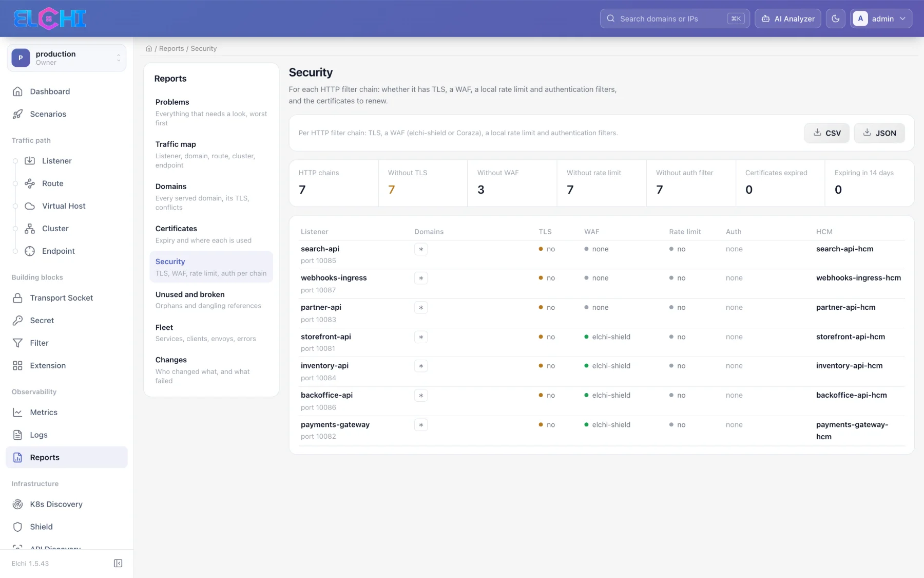Open the Shield page
The height and width of the screenshot is (578, 924).
click(66, 527)
